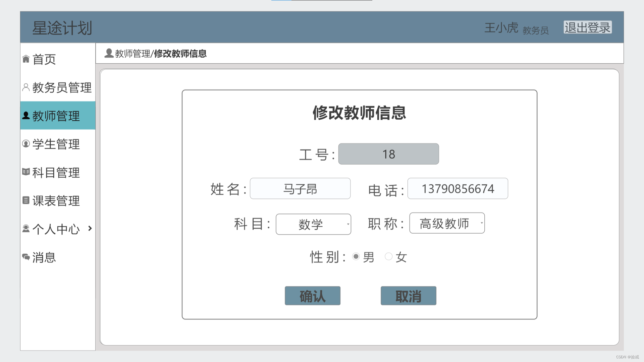Click the chat bubble icon beside 消息

point(26,257)
